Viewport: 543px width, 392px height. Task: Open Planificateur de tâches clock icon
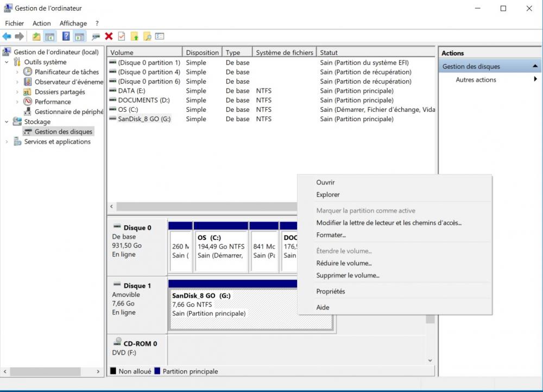click(28, 72)
